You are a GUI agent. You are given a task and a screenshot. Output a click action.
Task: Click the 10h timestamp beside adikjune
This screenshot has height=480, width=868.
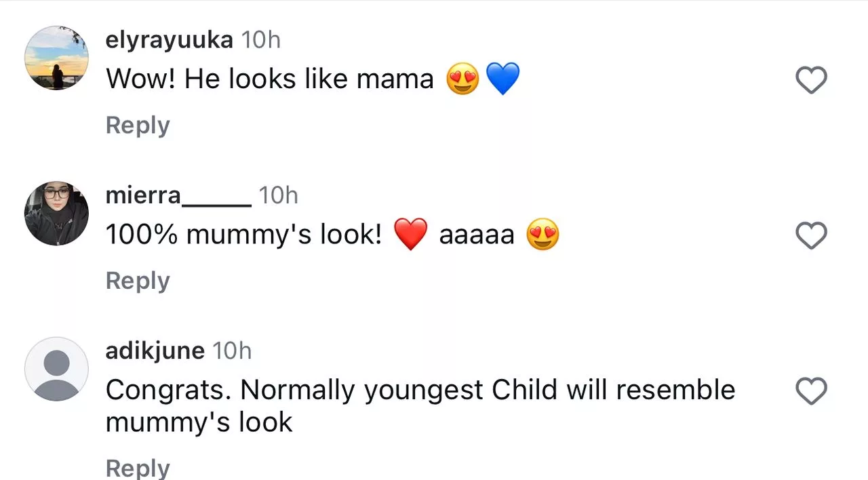[232, 351]
